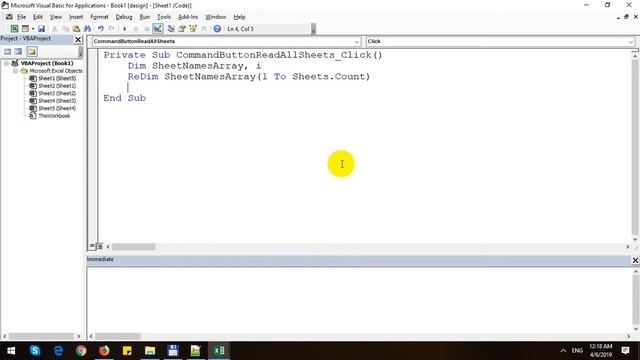Click the Cut scissors toolbar icon

[x=54, y=29]
